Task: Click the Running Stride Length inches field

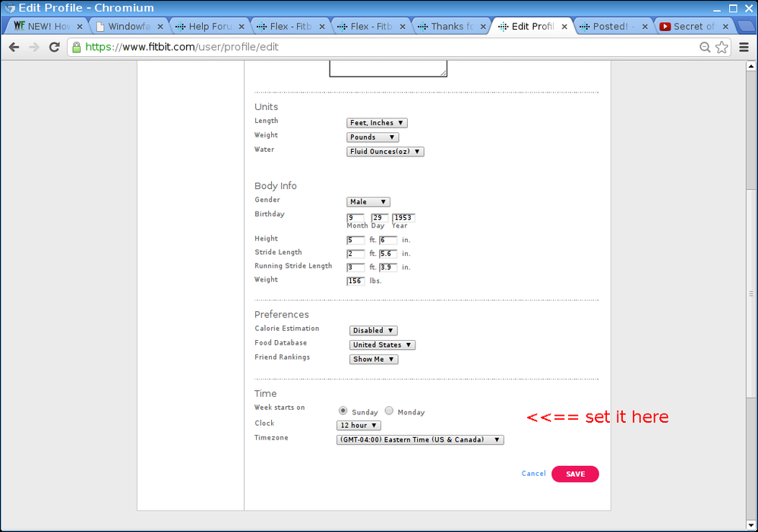Action: 387,267
